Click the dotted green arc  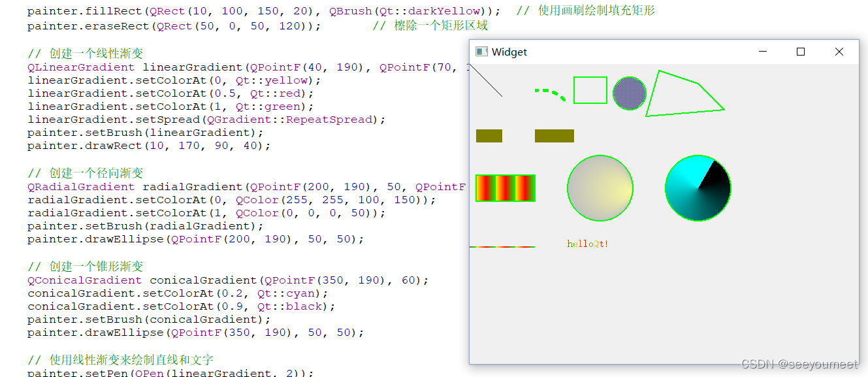pyautogui.click(x=551, y=94)
